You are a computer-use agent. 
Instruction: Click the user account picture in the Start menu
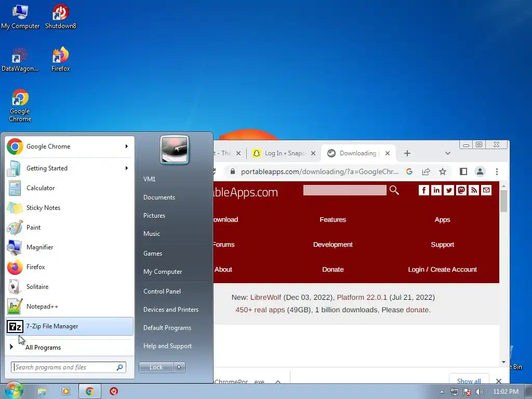point(175,150)
